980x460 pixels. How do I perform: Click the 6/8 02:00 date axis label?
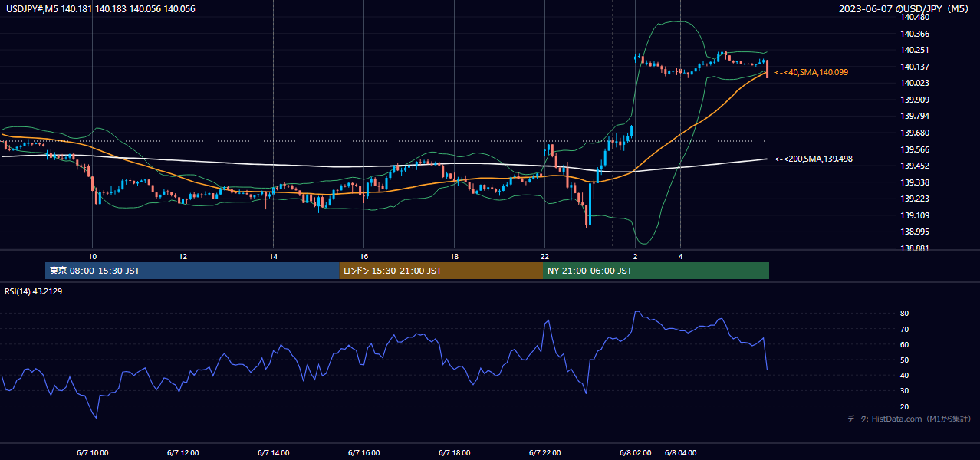[x=635, y=452]
